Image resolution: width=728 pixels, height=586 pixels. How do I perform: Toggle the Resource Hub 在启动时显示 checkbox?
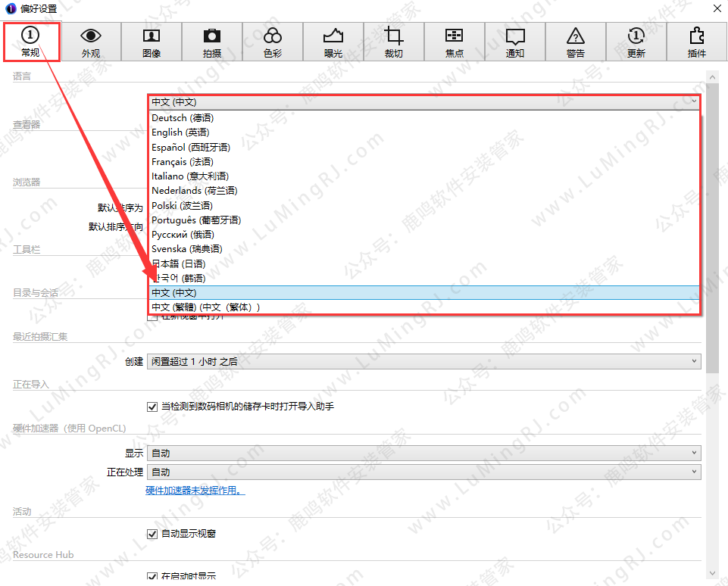[x=152, y=577]
